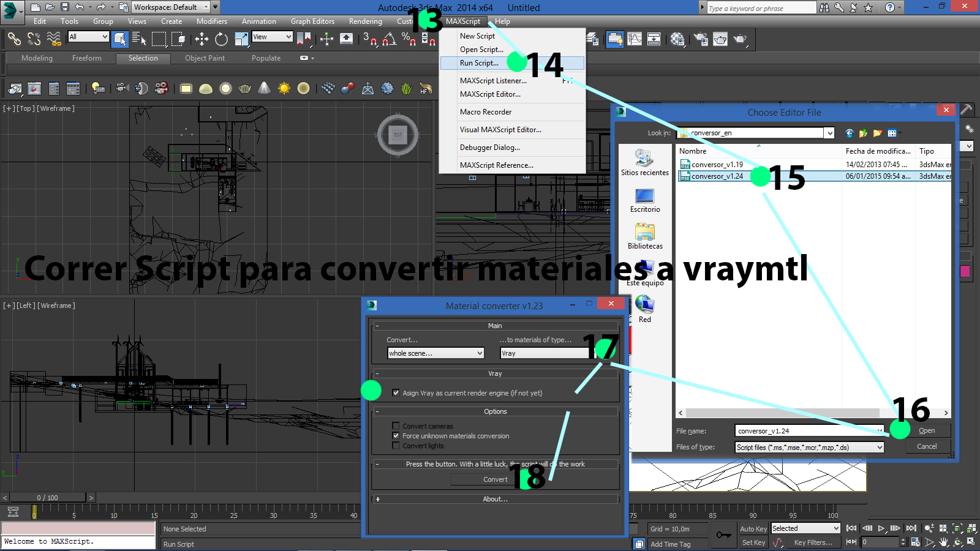Click the teapot primitive icon

[244, 88]
